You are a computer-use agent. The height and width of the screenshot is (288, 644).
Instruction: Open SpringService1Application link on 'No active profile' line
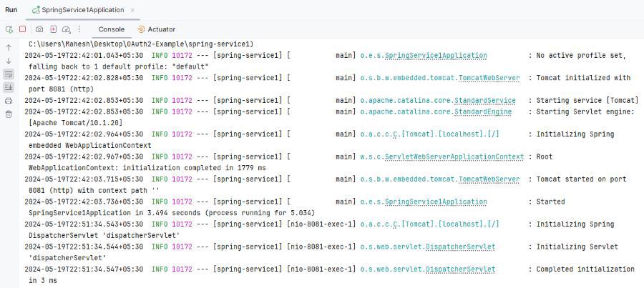coord(436,56)
